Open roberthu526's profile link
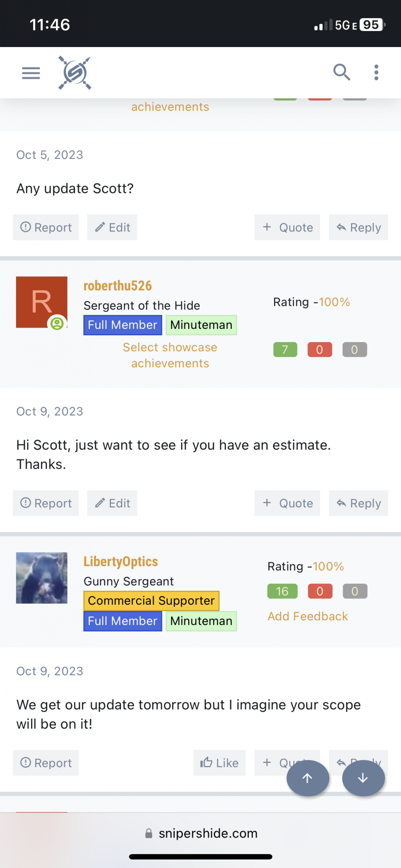The width and height of the screenshot is (401, 868). click(x=117, y=286)
